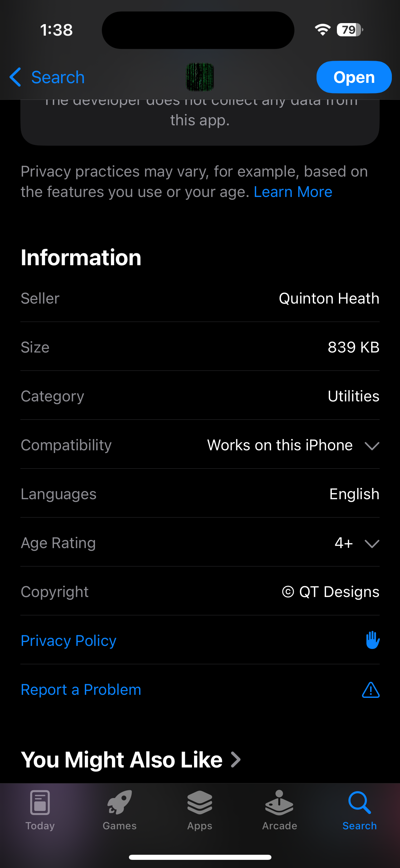Open the Apps tab
This screenshot has height=868, width=400.
coord(200,810)
